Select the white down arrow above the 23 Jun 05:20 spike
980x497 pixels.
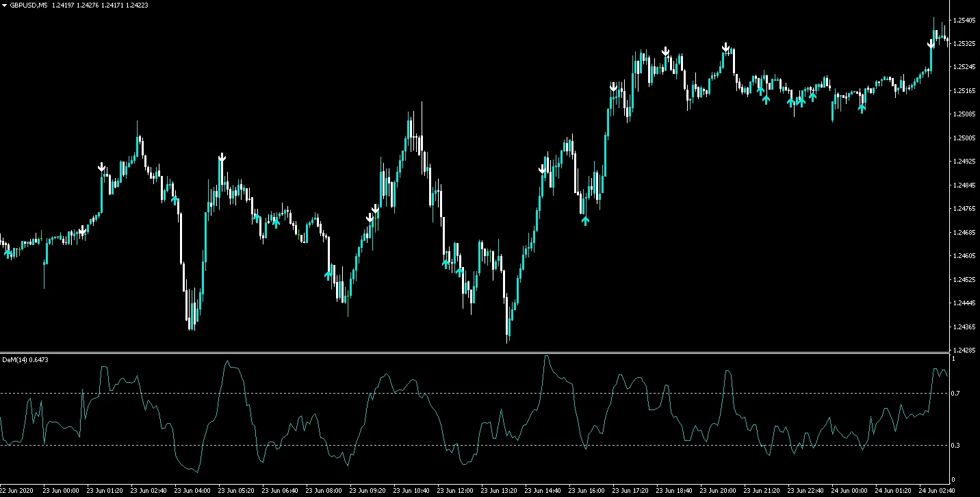pos(222,158)
